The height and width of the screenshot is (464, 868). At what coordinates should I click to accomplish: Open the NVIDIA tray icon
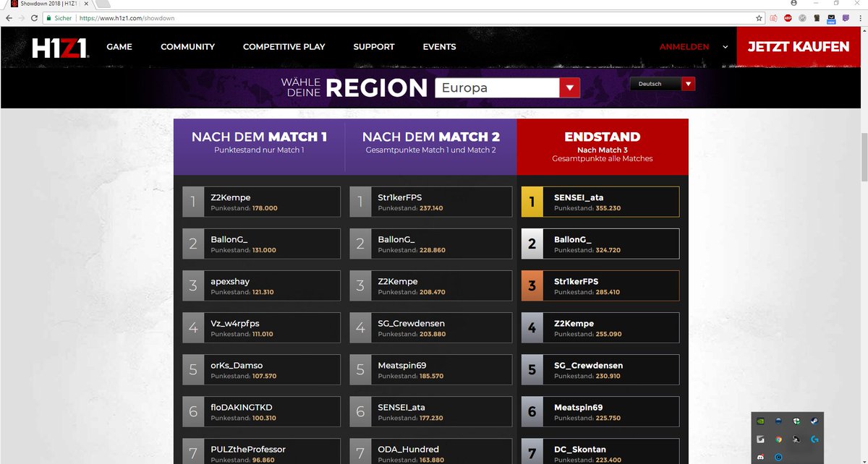pyautogui.click(x=759, y=421)
